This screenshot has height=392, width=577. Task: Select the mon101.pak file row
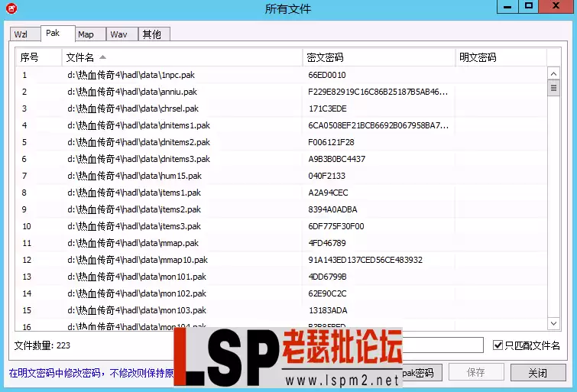point(281,277)
